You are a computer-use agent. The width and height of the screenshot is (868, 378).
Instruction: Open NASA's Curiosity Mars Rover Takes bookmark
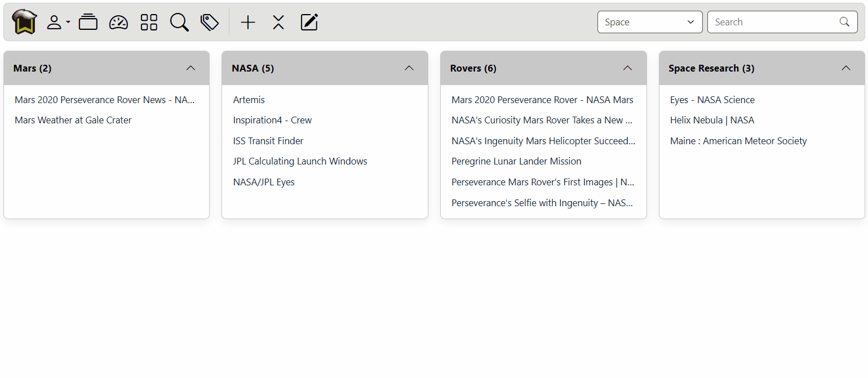pos(542,120)
